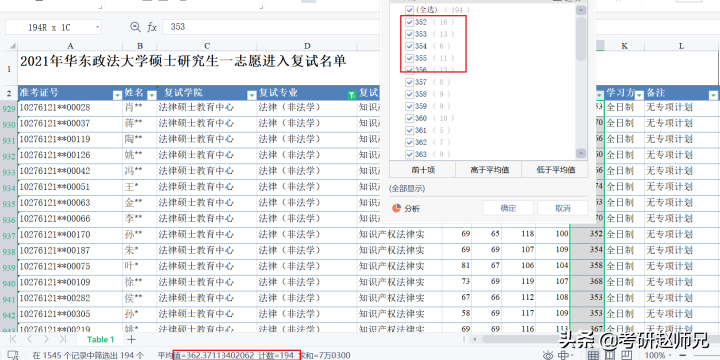Uncheck the 363 filter value

click(410, 154)
